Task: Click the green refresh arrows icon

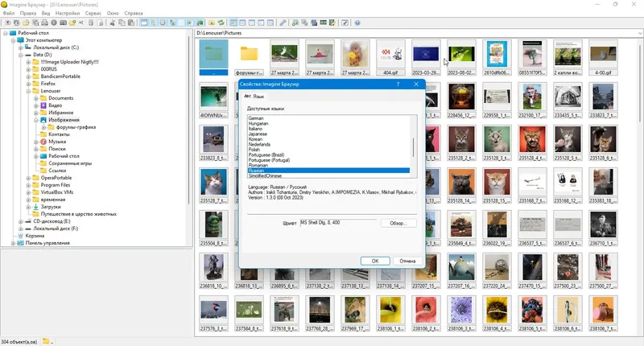Action: (221, 23)
